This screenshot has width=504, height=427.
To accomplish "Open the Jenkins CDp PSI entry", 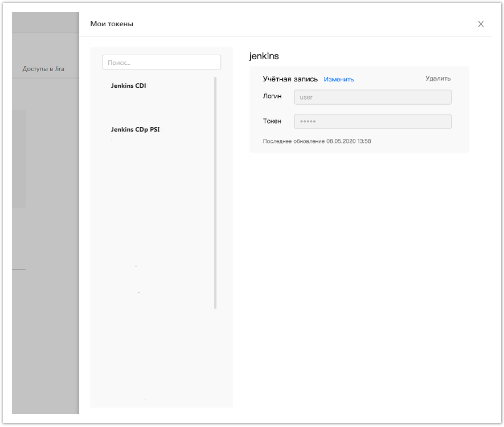I will [x=135, y=129].
